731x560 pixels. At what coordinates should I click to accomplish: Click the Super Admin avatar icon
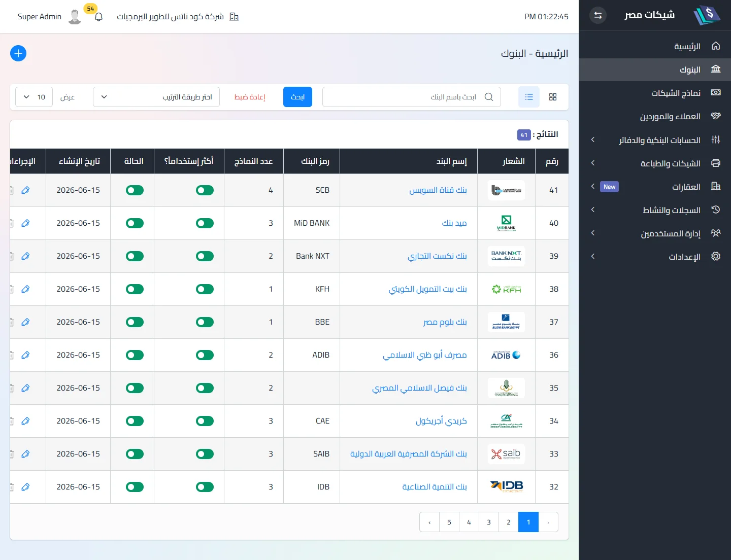click(x=75, y=17)
